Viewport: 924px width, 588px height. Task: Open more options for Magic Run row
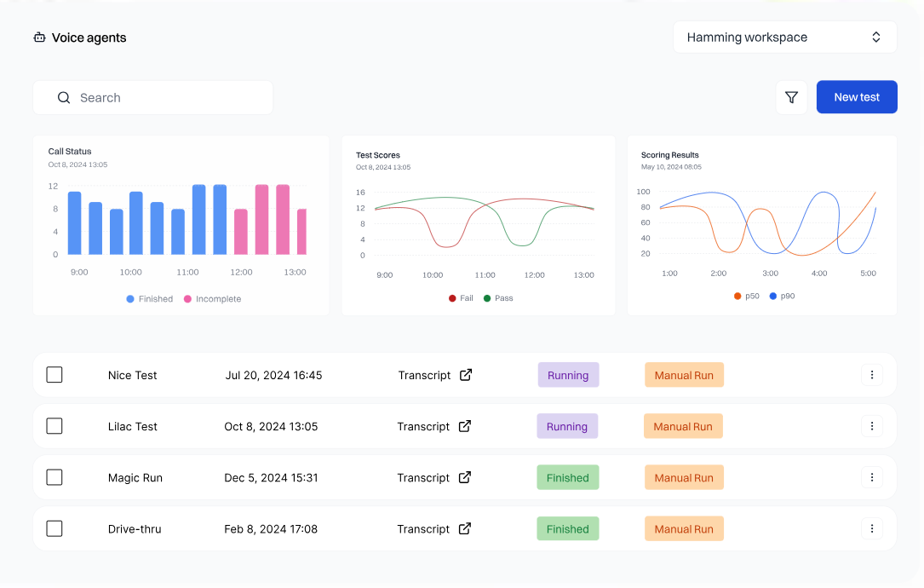[x=871, y=477]
